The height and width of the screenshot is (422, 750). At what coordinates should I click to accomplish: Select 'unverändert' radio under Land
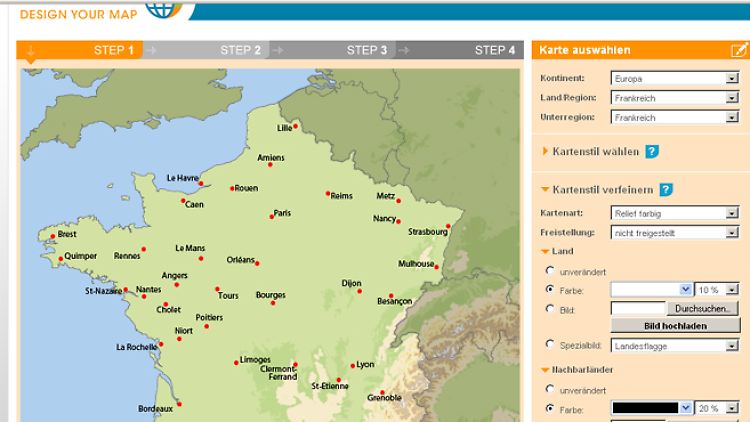tap(551, 271)
